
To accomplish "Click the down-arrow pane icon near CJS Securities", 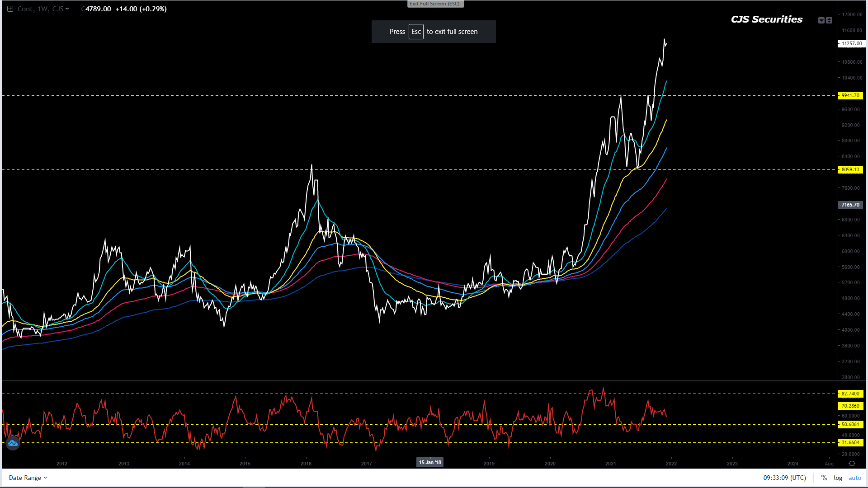I will (x=821, y=20).
